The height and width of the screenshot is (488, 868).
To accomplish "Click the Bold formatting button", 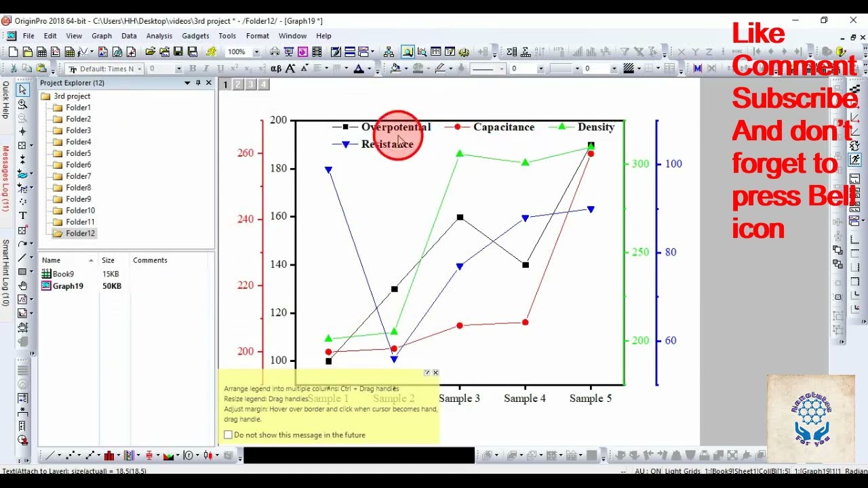I will (x=193, y=68).
